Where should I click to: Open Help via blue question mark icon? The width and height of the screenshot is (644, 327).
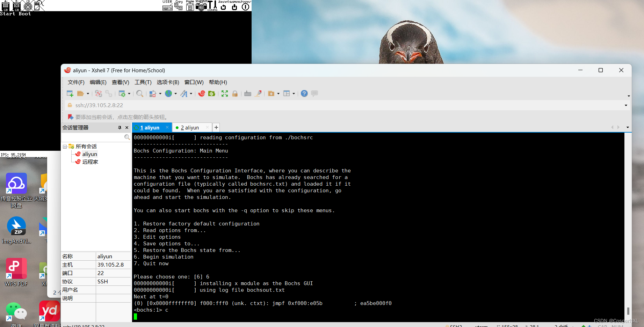304,94
